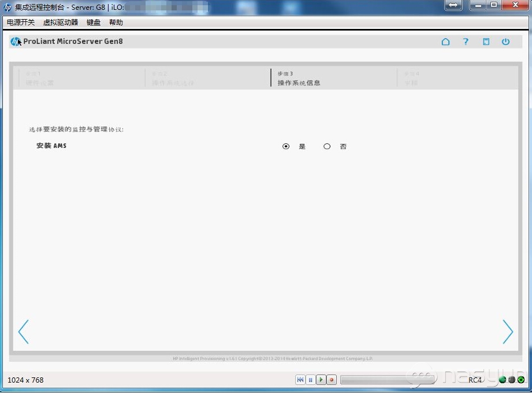Screen dimensions: 532x393
Task: Start recording with the red record button
Action: point(332,380)
